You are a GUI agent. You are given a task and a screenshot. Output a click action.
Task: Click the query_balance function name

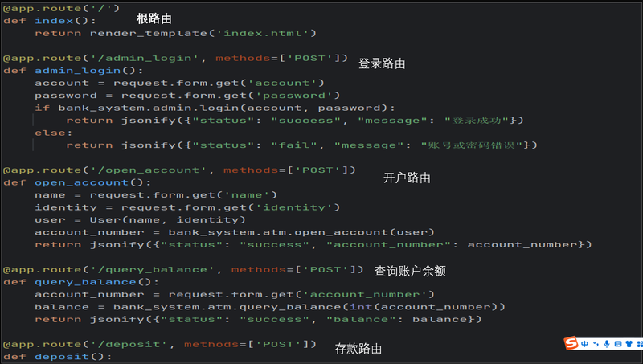point(85,282)
